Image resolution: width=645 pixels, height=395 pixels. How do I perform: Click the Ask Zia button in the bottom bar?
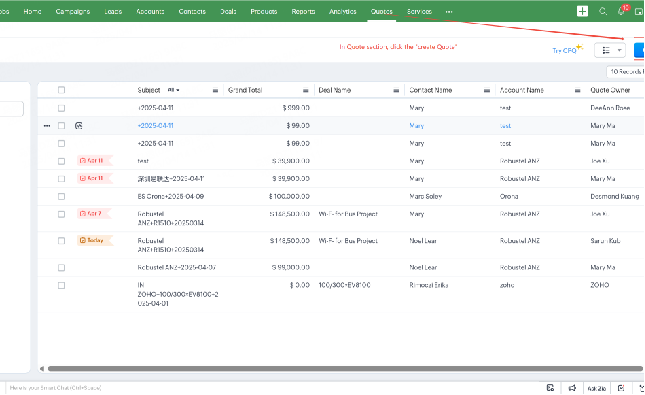pos(596,388)
